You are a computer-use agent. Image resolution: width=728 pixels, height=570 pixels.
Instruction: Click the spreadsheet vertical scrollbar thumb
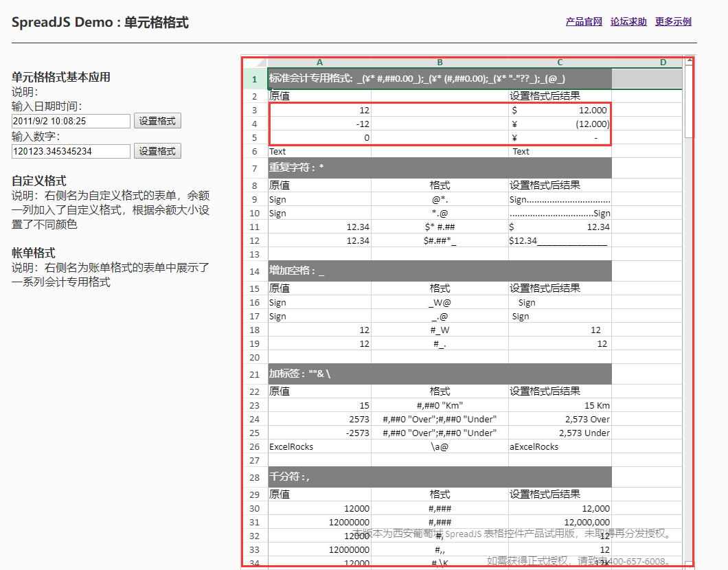689,101
